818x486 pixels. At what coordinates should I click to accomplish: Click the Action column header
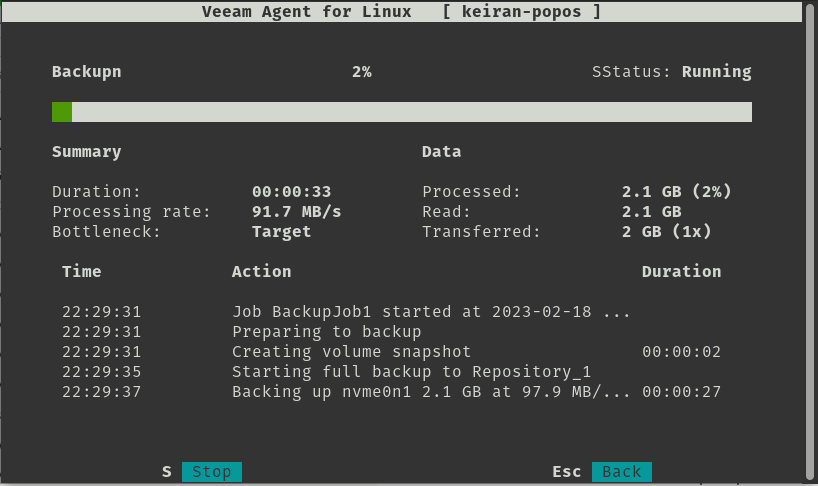(261, 272)
